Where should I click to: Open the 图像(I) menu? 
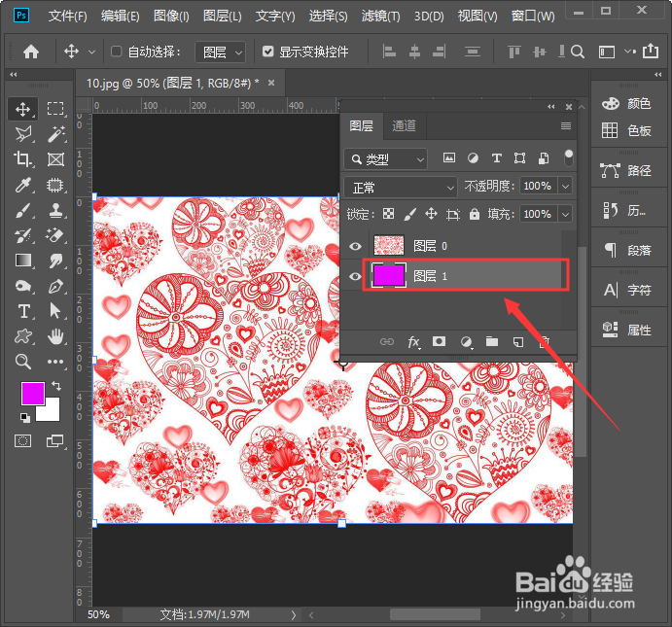pos(171,17)
